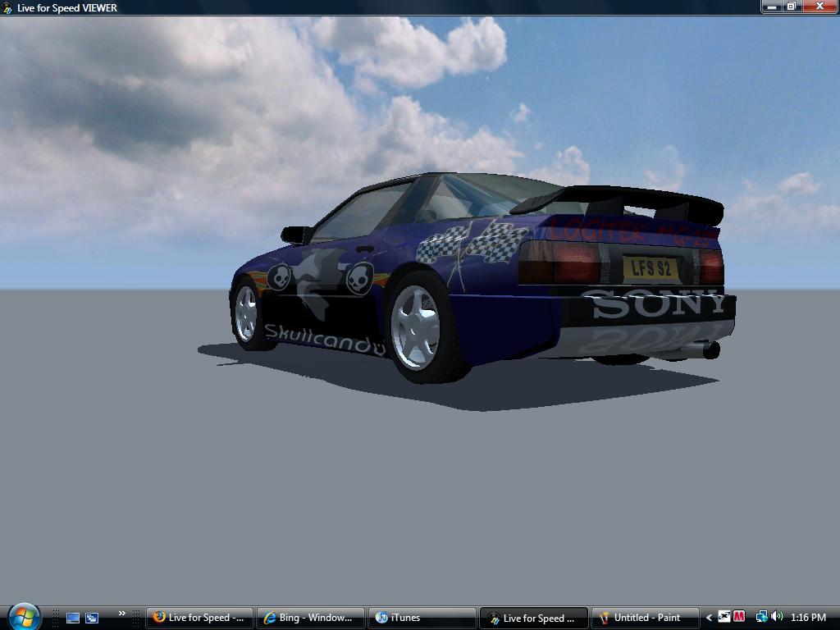Restore down the Live for Speed VIEWER window
This screenshot has height=630, width=840.
pos(792,7)
